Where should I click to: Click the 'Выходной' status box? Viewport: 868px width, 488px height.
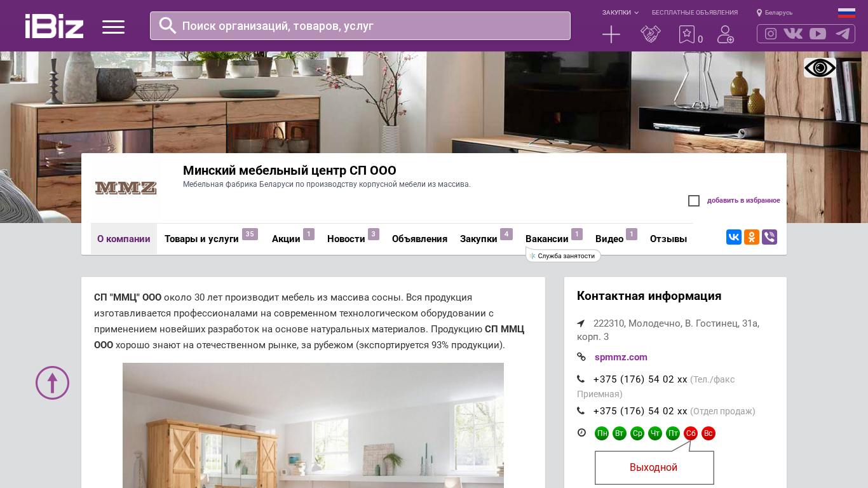tap(654, 468)
